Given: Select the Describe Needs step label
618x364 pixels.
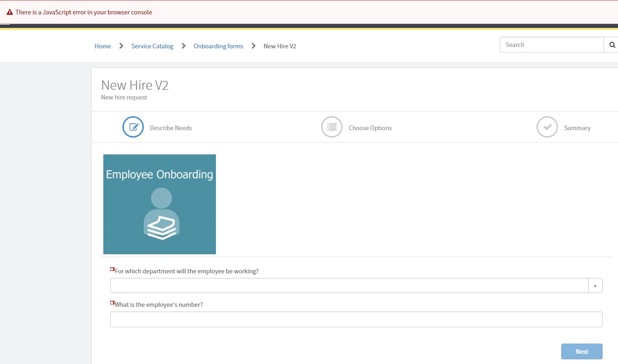Looking at the screenshot, I should pyautogui.click(x=171, y=128).
